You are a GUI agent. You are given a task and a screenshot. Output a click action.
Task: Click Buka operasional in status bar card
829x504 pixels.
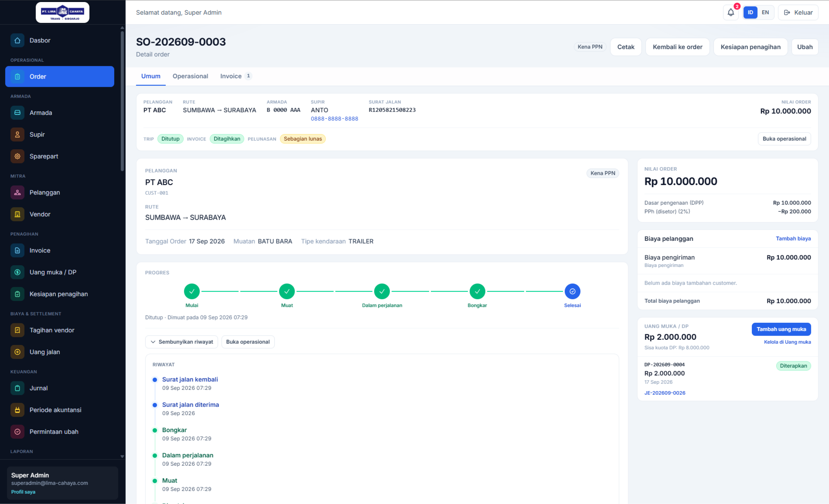784,139
